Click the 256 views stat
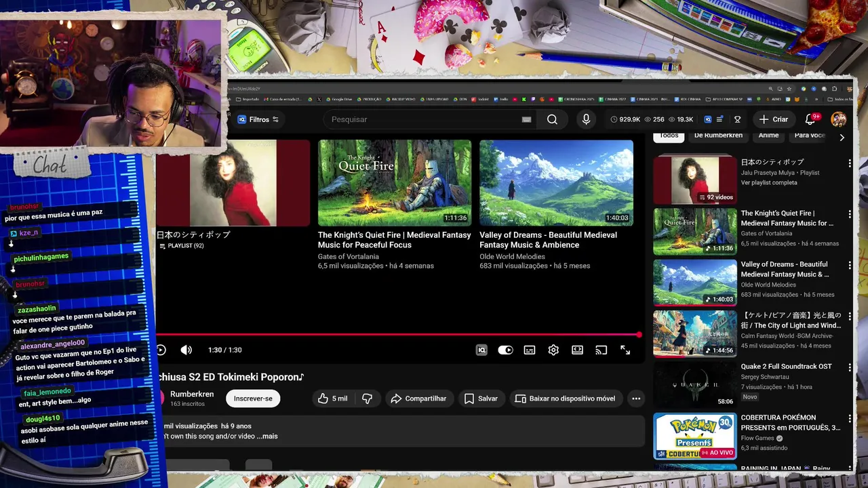Viewport: 868px width, 488px height. 654,119
